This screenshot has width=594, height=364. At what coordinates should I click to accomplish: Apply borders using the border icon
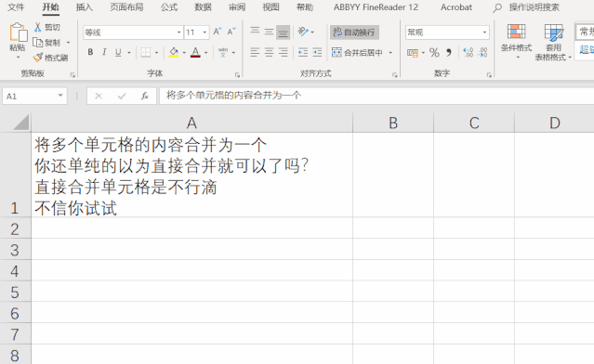(145, 52)
